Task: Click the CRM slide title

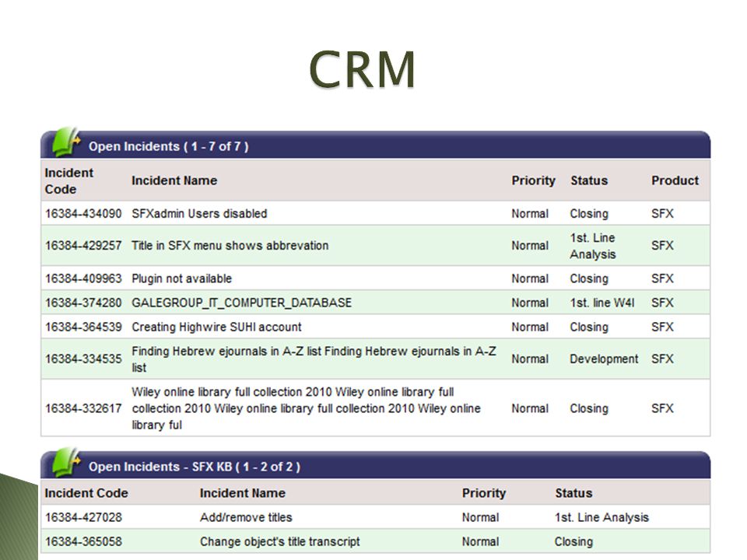Action: [x=362, y=69]
